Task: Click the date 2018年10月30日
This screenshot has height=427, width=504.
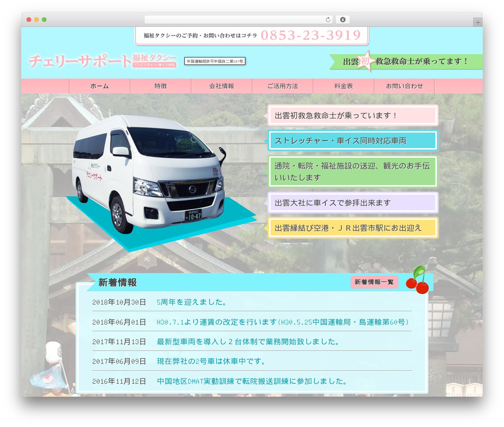Action: [x=119, y=302]
